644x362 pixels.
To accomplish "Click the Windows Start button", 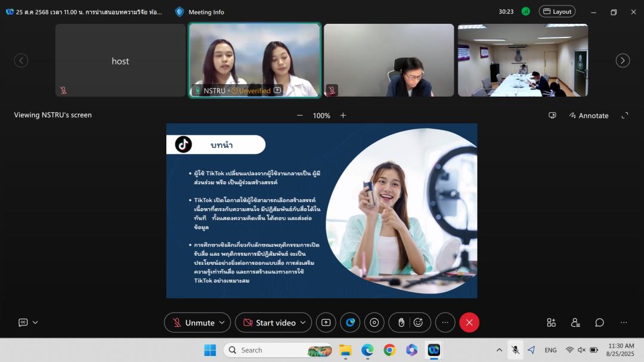I will pos(210,350).
